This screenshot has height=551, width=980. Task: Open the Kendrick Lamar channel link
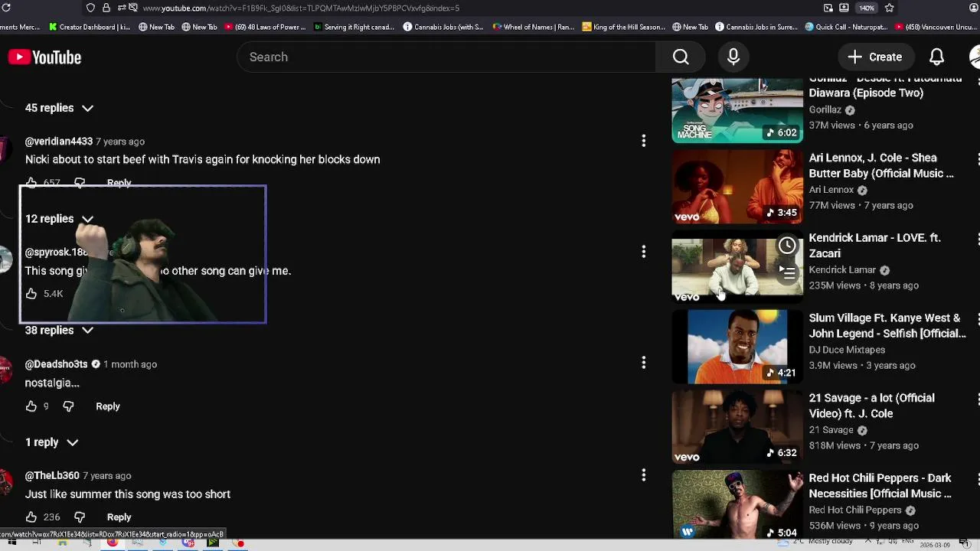click(x=842, y=270)
